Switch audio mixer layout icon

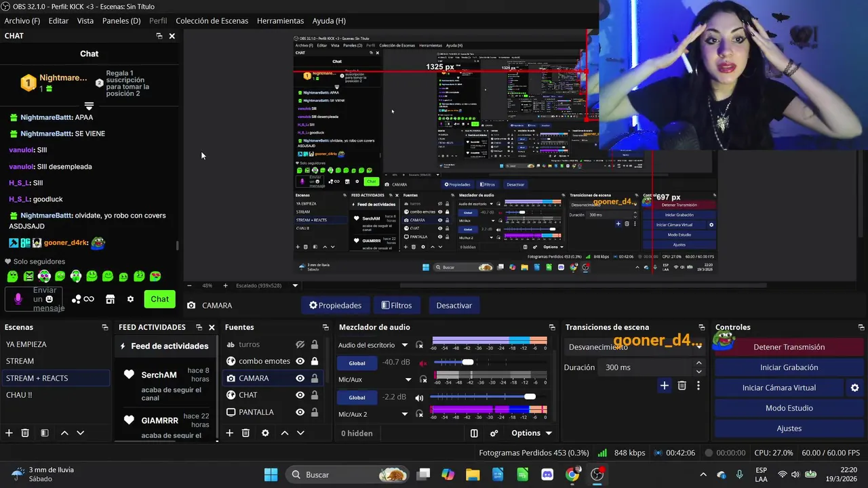pyautogui.click(x=474, y=433)
